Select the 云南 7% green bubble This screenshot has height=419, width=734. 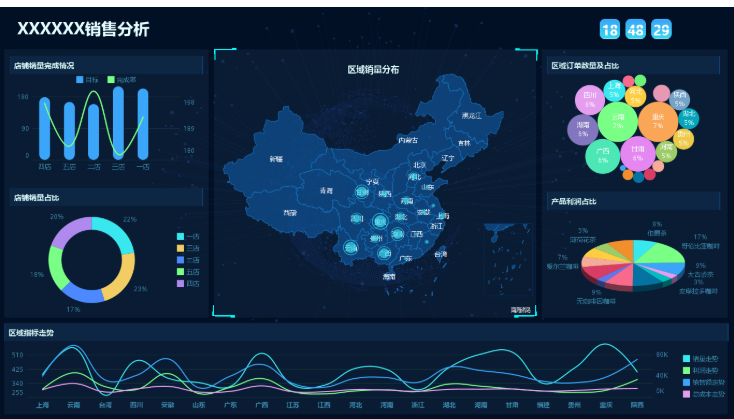coord(617,122)
